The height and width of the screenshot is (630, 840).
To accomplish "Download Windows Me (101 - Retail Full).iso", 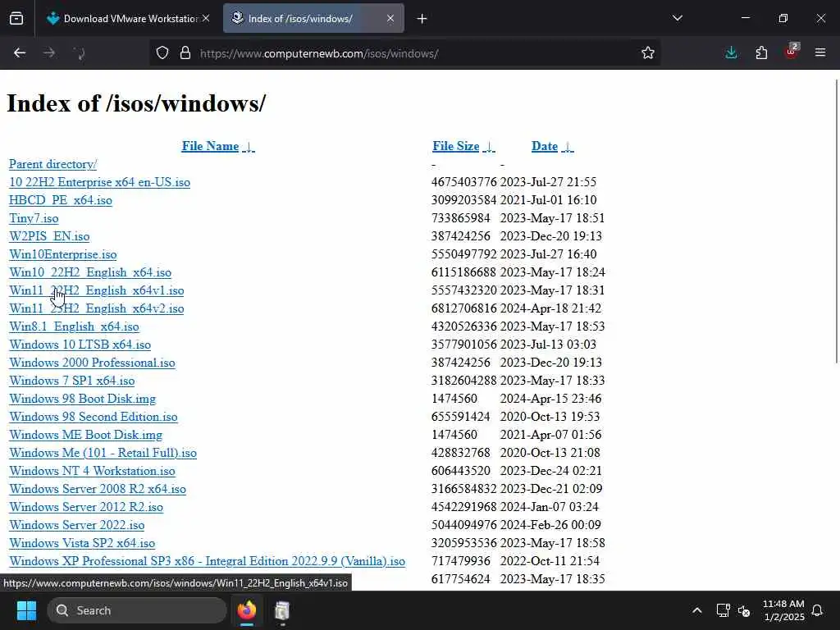I will 103,453.
